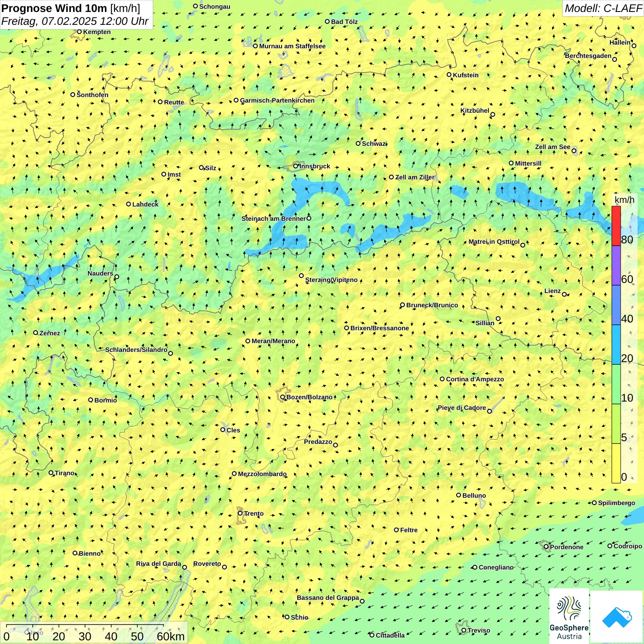The width and height of the screenshot is (644, 644).
Task: Click the Treviso city marker
Action: point(464,630)
